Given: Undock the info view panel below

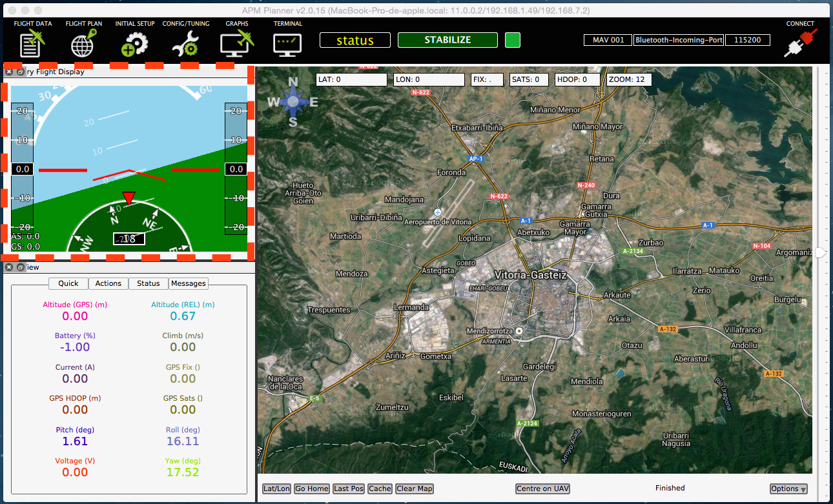Looking at the screenshot, I should coord(20,267).
